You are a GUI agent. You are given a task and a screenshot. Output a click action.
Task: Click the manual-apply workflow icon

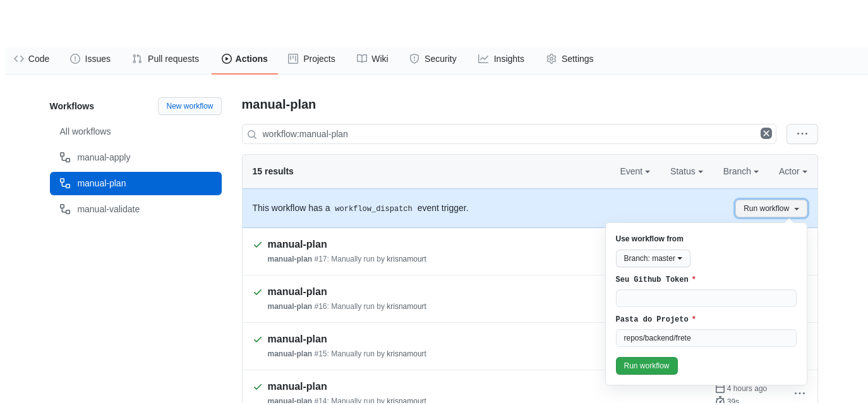[x=65, y=157]
